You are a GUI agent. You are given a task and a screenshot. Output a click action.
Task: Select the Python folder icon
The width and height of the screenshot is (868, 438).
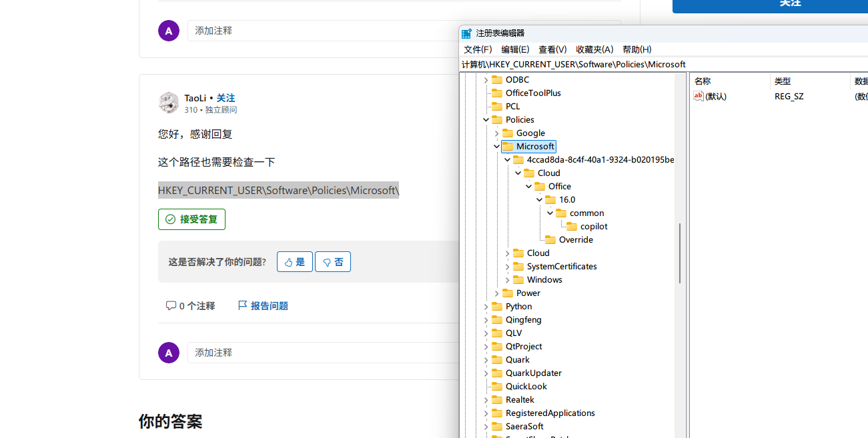[497, 307]
